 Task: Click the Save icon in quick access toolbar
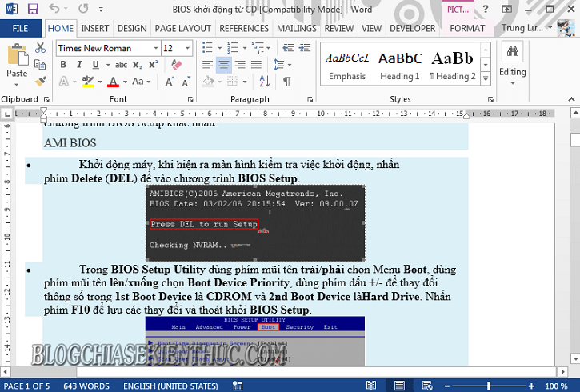[x=33, y=9]
